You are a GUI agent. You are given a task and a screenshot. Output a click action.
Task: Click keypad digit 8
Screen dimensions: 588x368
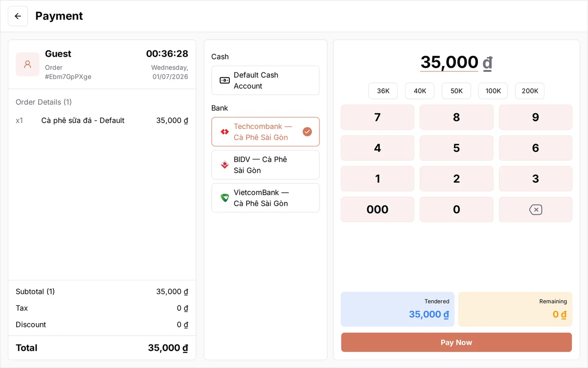pyautogui.click(x=456, y=117)
